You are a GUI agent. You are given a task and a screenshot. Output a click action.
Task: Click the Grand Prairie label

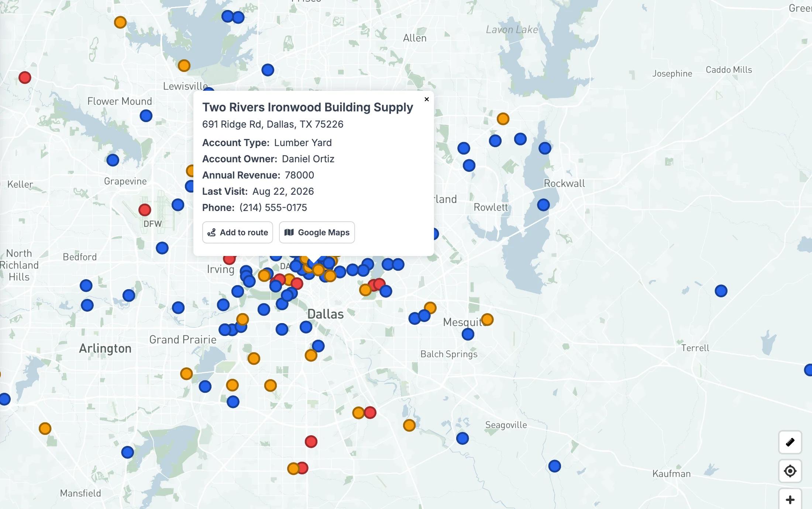pos(183,340)
